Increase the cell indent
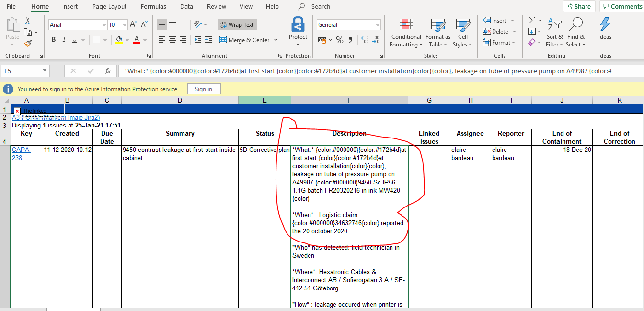This screenshot has width=644, height=311. point(208,40)
